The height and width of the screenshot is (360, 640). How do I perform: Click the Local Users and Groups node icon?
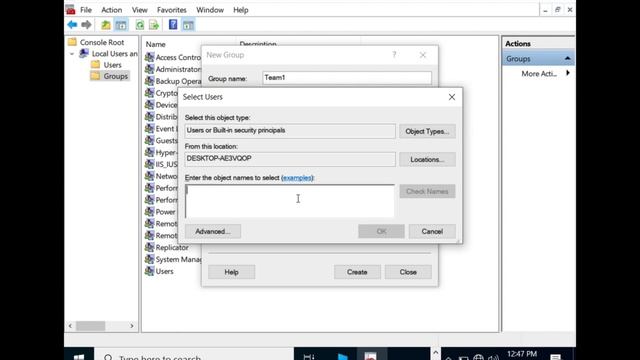coord(84,53)
